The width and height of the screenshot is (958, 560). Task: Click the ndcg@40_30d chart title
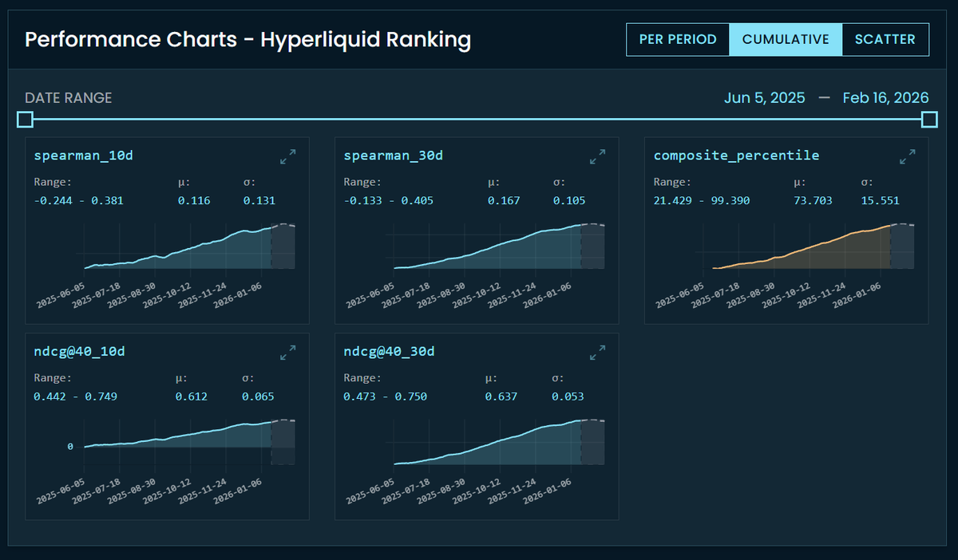pyautogui.click(x=389, y=351)
